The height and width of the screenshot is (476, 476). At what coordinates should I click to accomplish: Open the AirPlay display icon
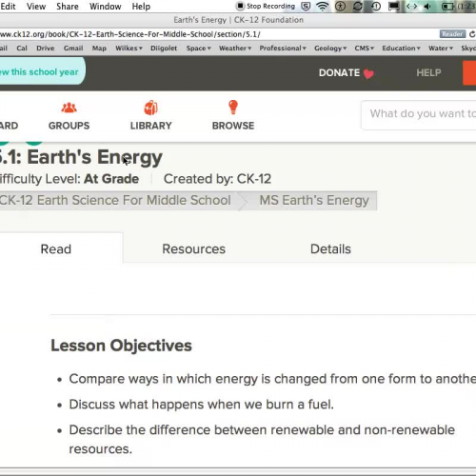(x=393, y=6)
